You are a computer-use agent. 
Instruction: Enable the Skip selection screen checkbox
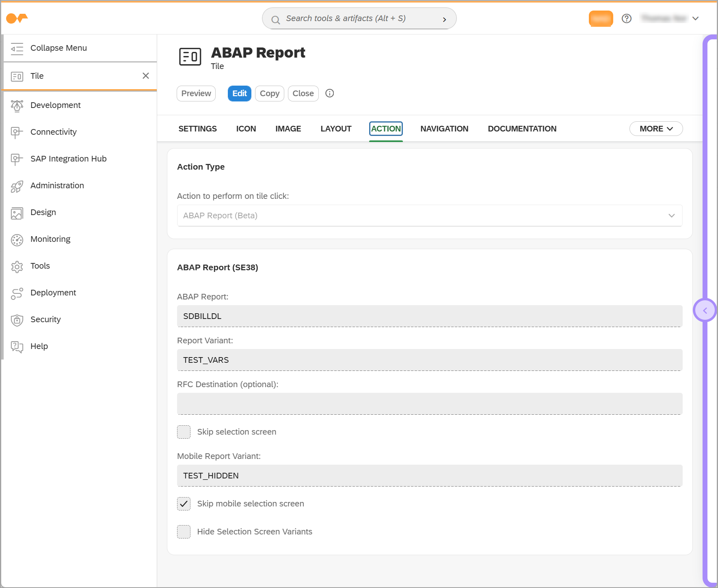(x=184, y=432)
